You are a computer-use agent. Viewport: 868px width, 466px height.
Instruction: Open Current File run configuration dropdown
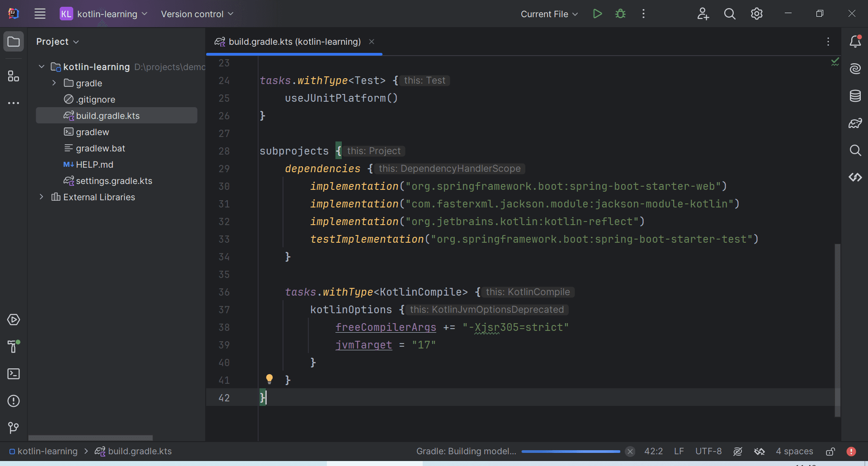(549, 14)
